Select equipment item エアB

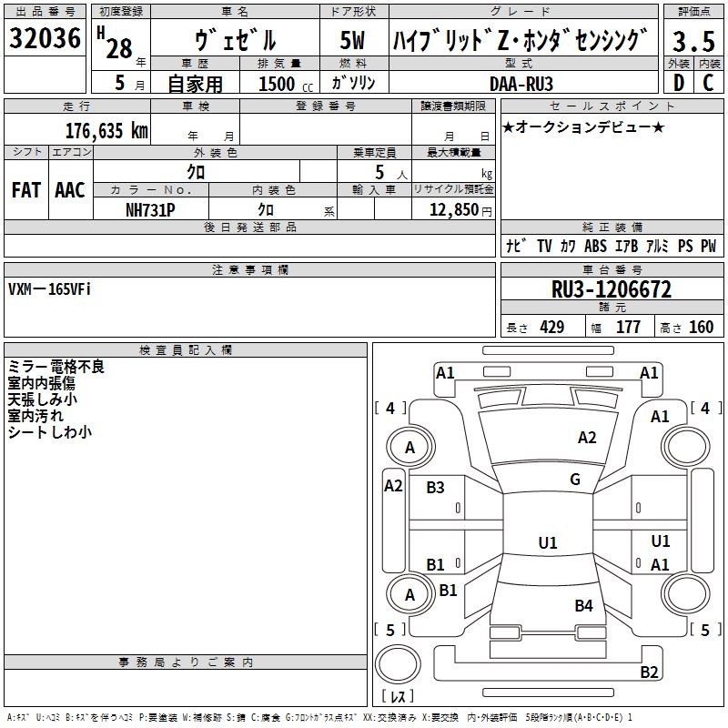[x=626, y=246]
